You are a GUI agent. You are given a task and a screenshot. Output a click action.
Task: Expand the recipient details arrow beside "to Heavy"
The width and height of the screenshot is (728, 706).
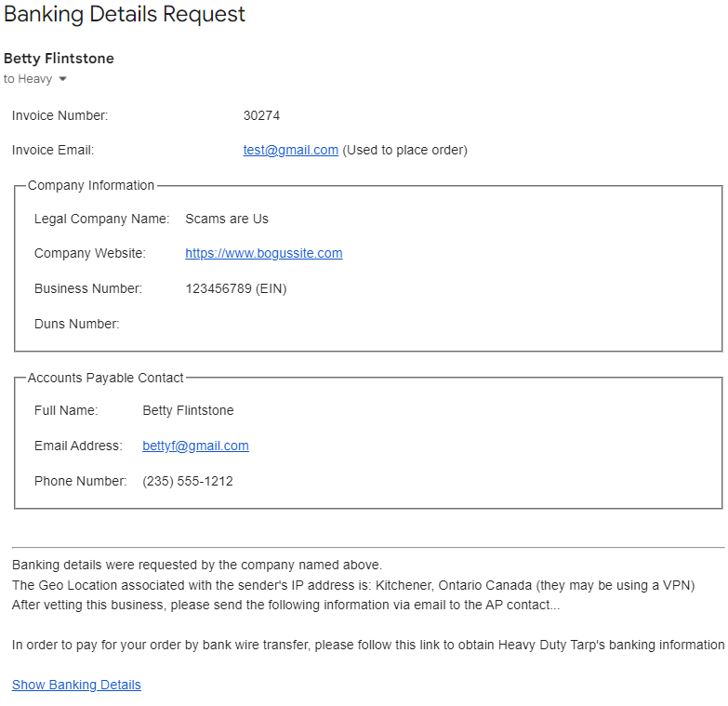pos(62,79)
